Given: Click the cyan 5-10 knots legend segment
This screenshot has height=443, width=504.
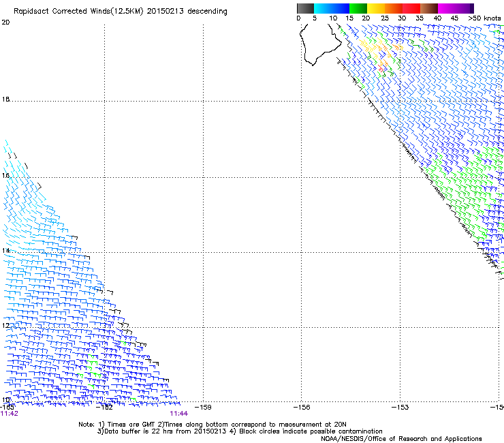Looking at the screenshot, I should tap(322, 8).
